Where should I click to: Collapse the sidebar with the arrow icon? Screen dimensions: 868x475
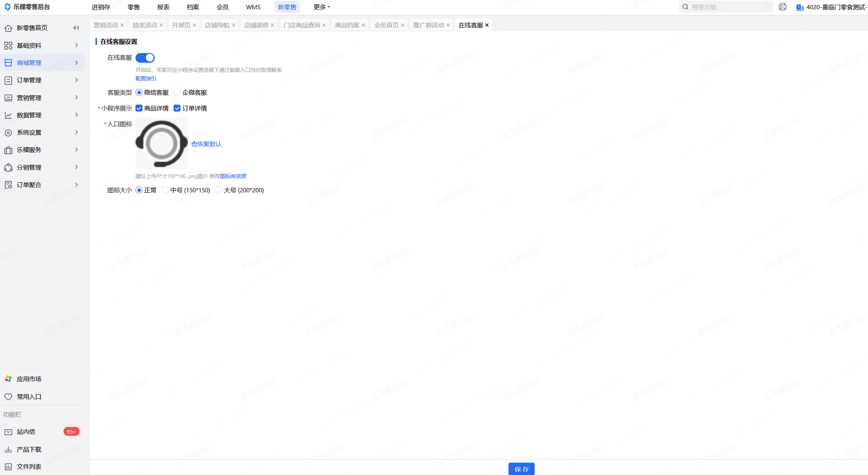[76, 28]
